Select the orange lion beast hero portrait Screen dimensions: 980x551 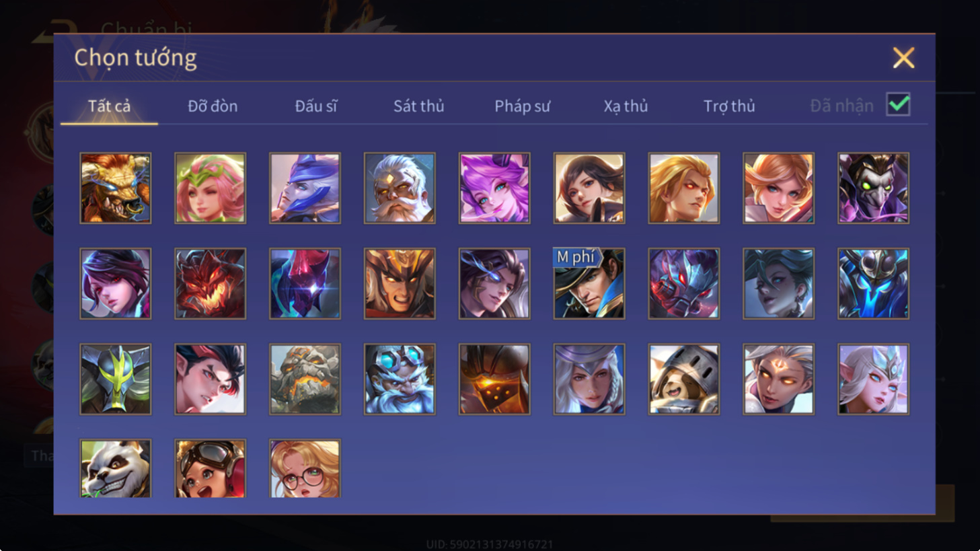[x=116, y=188]
